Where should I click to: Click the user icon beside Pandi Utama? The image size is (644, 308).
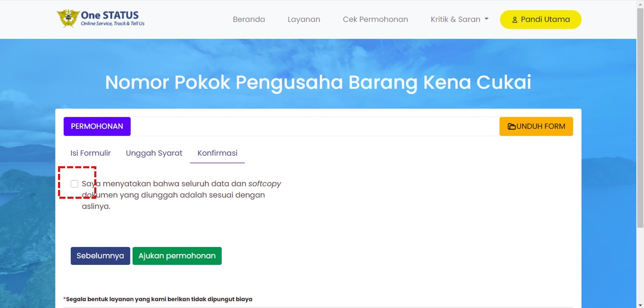(514, 20)
